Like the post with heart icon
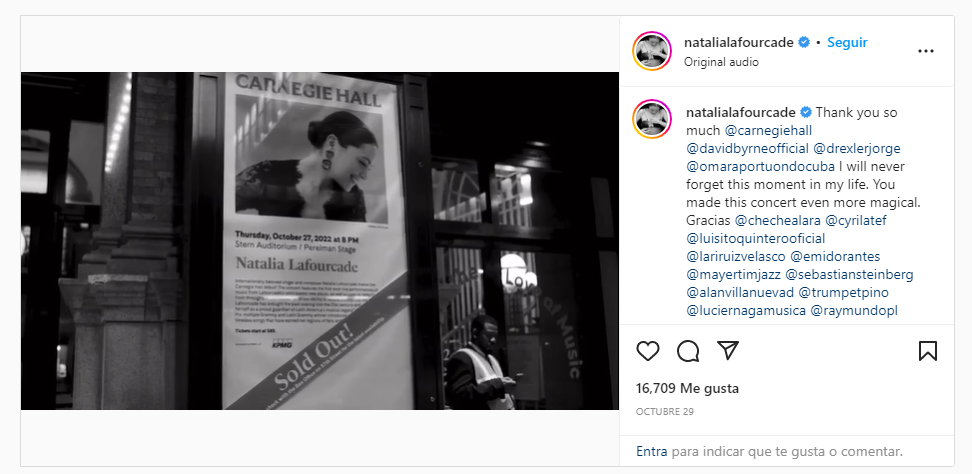The image size is (972, 474). click(648, 351)
